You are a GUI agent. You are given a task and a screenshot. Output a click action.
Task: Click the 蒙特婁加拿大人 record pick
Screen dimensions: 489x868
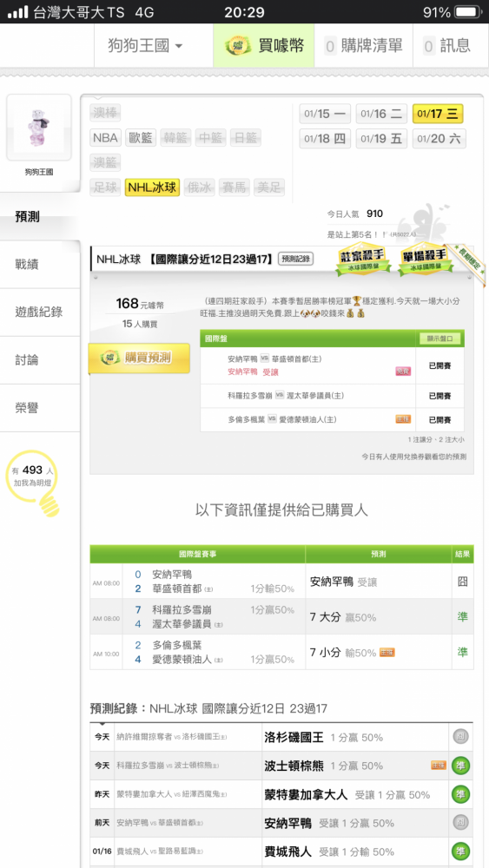click(x=306, y=795)
